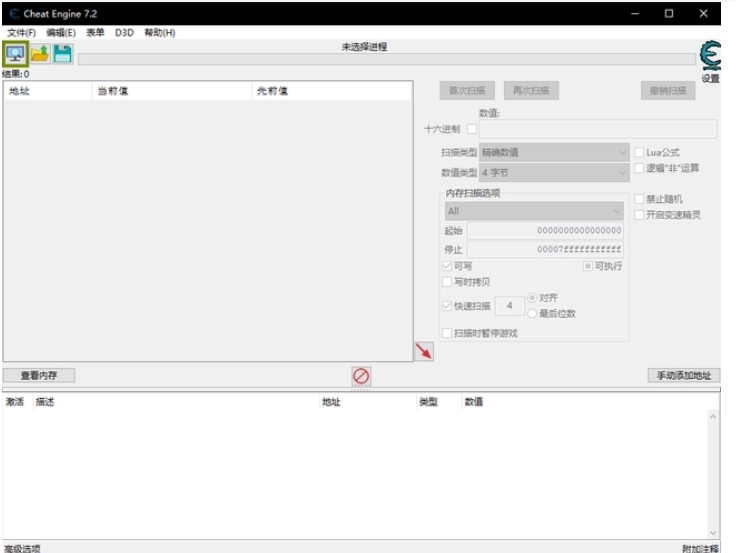Click the fast scan alignment field showing 4
The image size is (736, 553).
pyautogui.click(x=510, y=306)
